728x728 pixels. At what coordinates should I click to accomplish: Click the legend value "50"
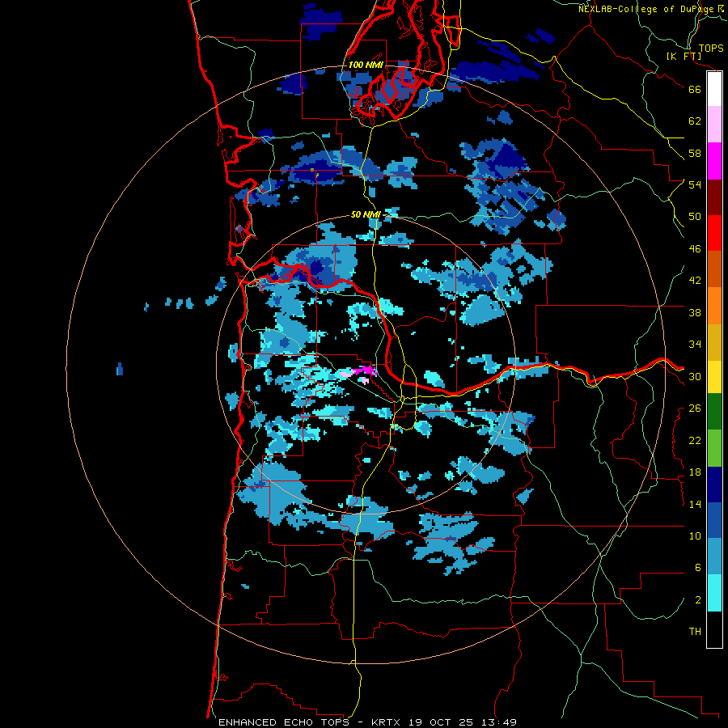[x=695, y=217]
